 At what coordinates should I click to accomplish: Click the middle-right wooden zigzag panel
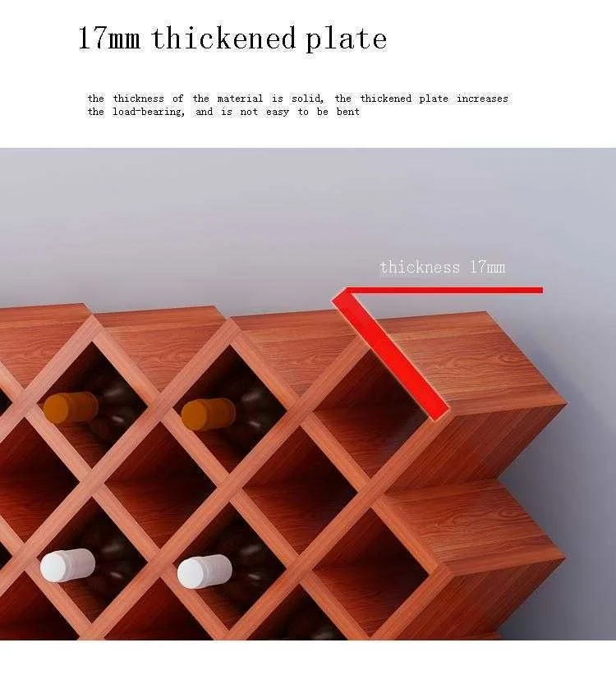[x=476, y=524]
